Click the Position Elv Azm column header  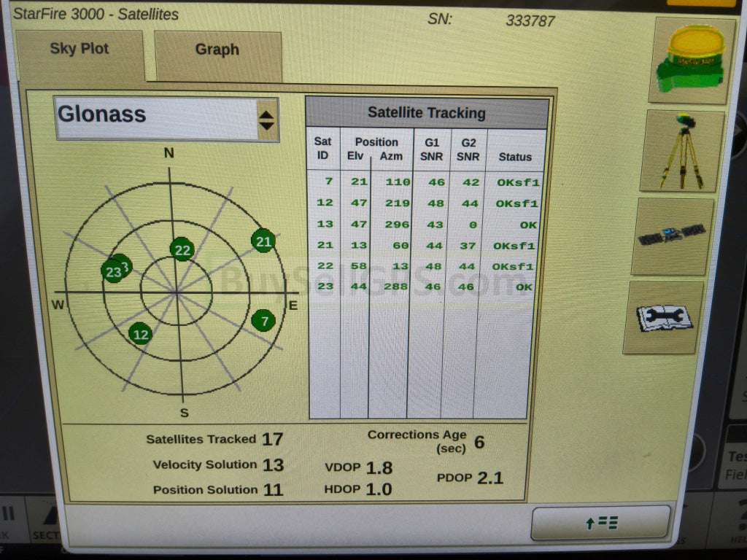(376, 149)
